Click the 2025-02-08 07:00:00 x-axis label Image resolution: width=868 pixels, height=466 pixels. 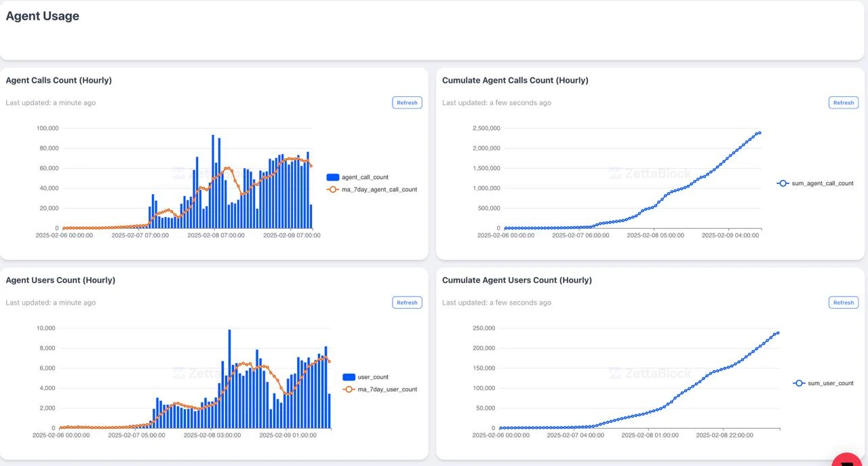tap(216, 235)
